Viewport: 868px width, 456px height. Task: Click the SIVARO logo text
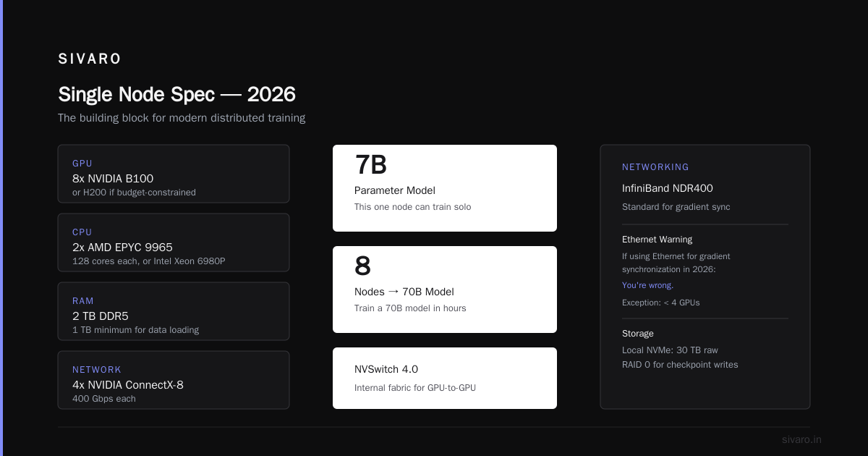coord(90,59)
